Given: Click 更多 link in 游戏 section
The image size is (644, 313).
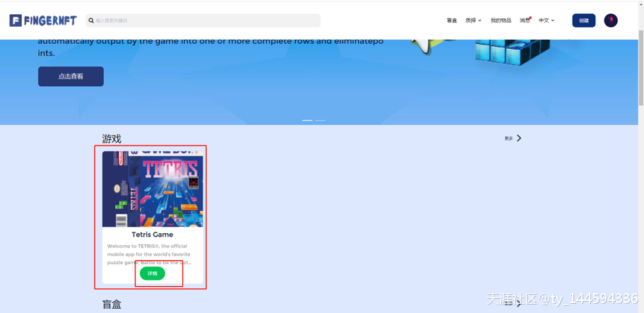Looking at the screenshot, I should coord(508,138).
